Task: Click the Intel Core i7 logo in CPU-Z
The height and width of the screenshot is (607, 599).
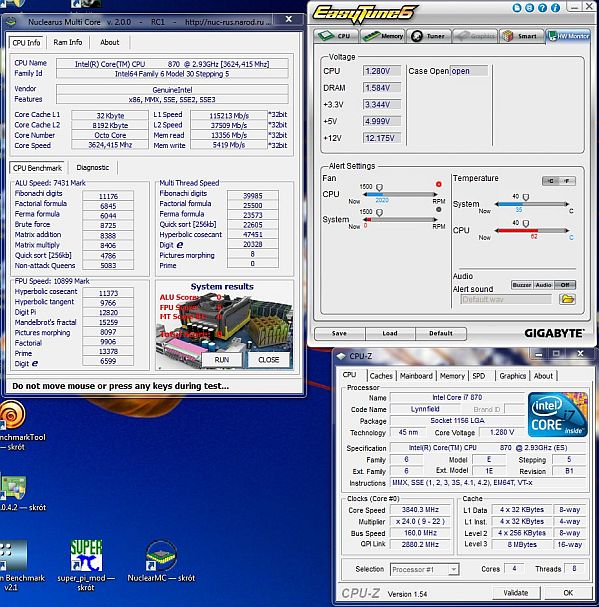Action: pyautogui.click(x=558, y=415)
